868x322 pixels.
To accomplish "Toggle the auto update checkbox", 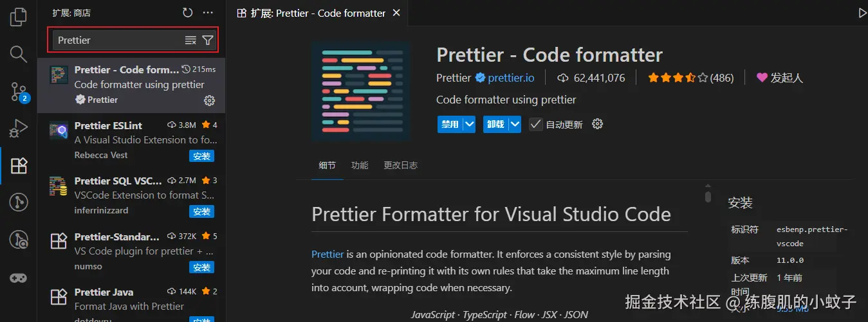I will [x=536, y=124].
